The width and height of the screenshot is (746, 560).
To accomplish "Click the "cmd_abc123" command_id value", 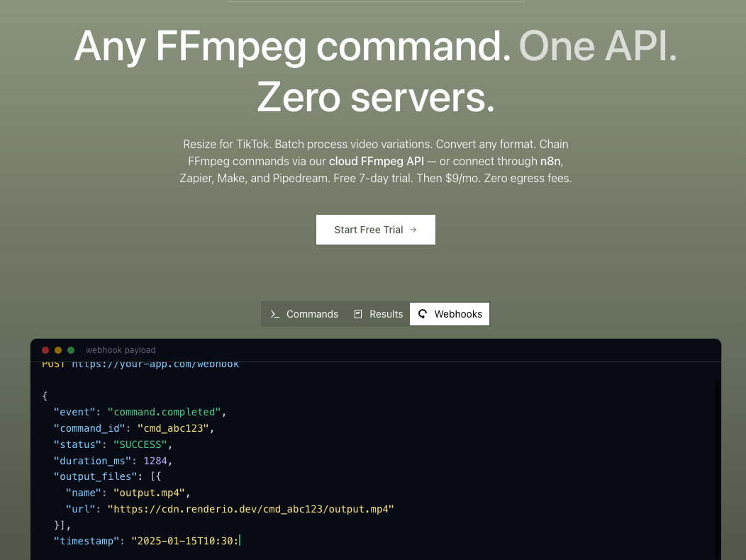I will [173, 428].
